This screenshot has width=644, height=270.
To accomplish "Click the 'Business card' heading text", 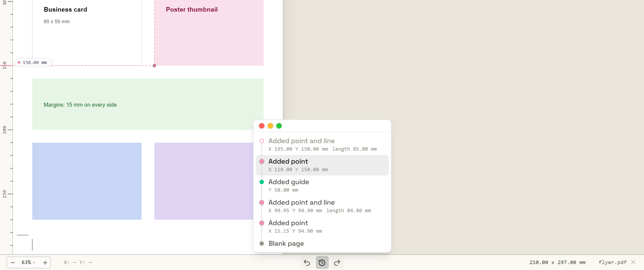I will (65, 9).
